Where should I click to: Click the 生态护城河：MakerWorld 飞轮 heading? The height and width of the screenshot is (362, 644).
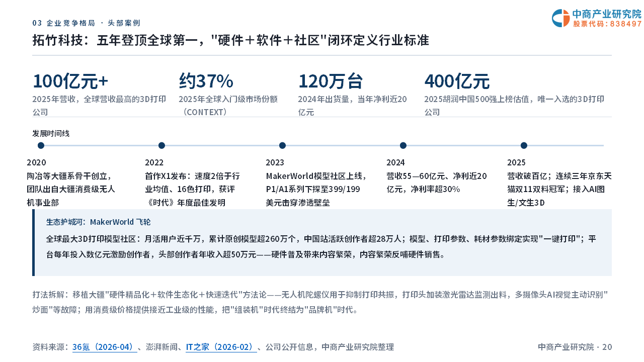pos(98,222)
